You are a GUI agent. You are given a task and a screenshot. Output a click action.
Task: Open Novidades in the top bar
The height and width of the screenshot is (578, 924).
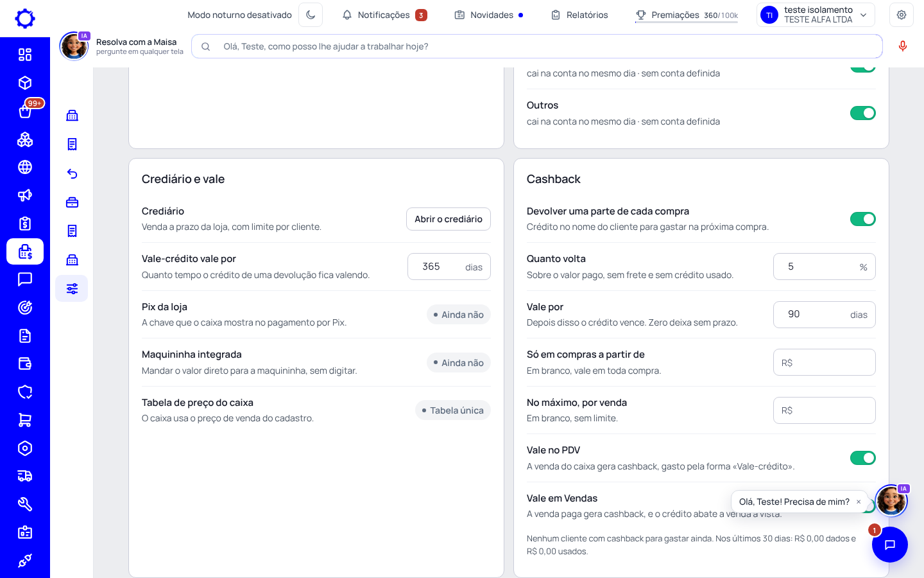click(489, 15)
